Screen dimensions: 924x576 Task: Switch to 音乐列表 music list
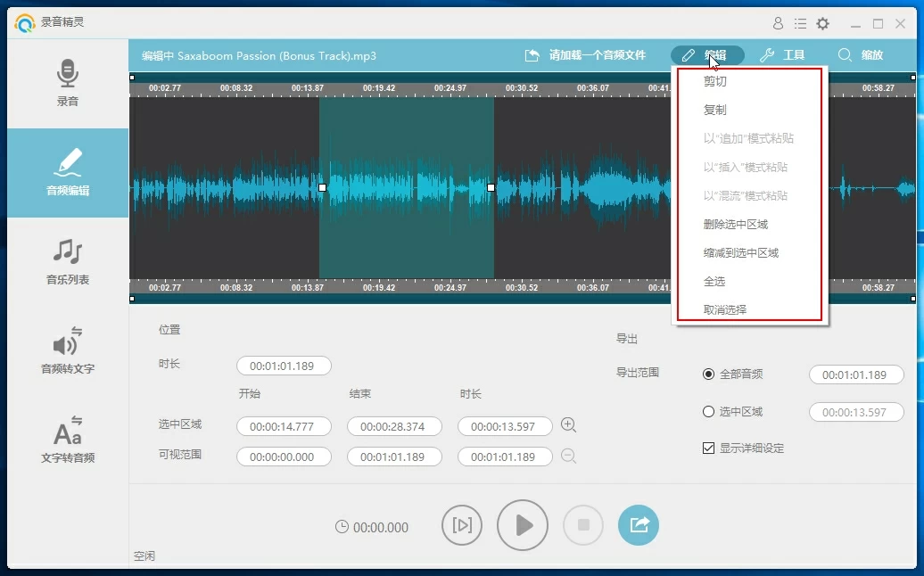click(x=68, y=261)
